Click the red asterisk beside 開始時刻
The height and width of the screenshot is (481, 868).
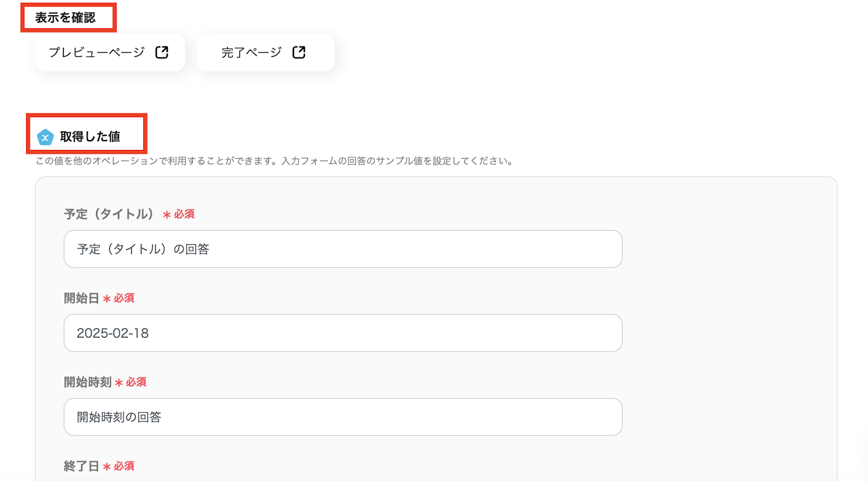119,383
